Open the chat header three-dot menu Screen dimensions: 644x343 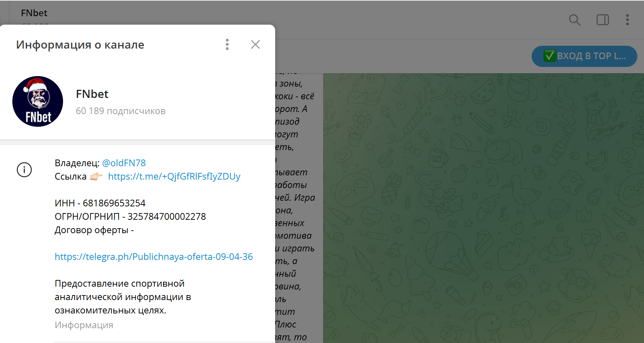[627, 20]
